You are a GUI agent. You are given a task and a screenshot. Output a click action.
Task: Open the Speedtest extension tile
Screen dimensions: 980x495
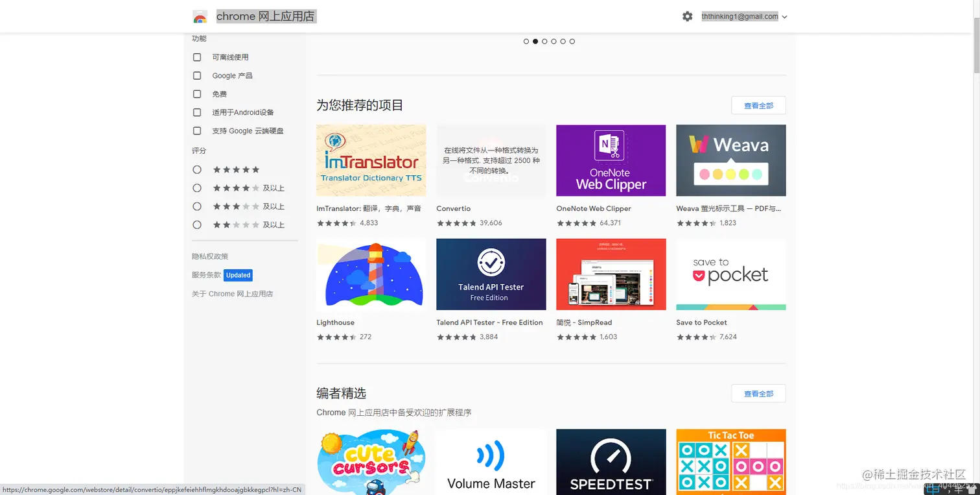(x=611, y=462)
